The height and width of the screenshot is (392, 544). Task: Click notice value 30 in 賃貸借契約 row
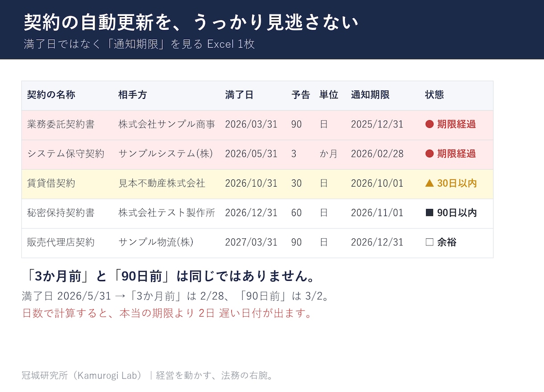pyautogui.click(x=297, y=183)
